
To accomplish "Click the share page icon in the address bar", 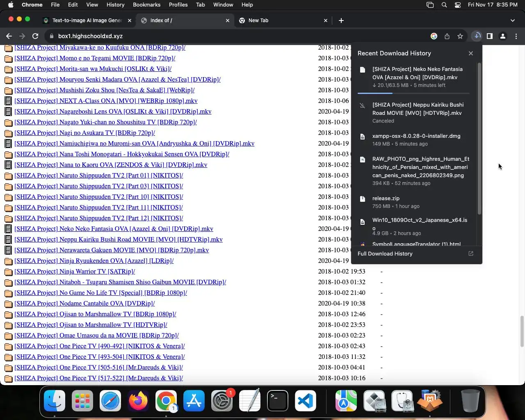I will [447, 36].
